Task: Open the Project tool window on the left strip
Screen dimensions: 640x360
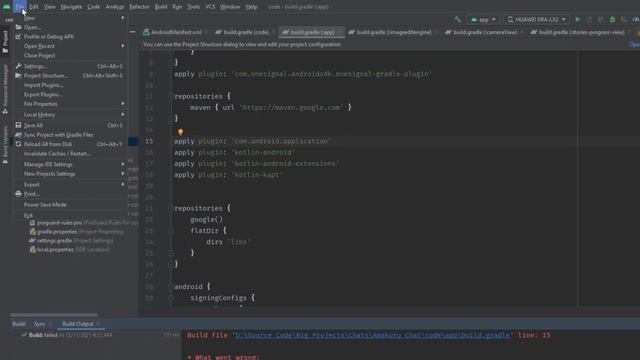Action: 5,41
